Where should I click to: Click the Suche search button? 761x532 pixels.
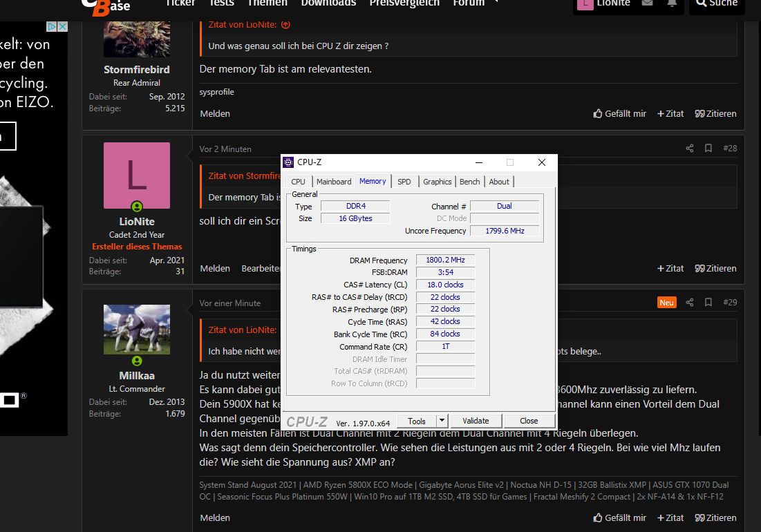[716, 5]
